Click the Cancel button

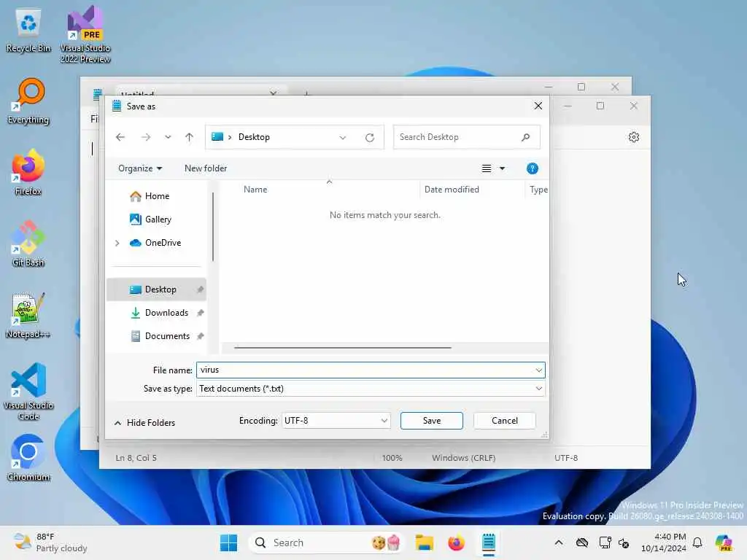point(505,421)
